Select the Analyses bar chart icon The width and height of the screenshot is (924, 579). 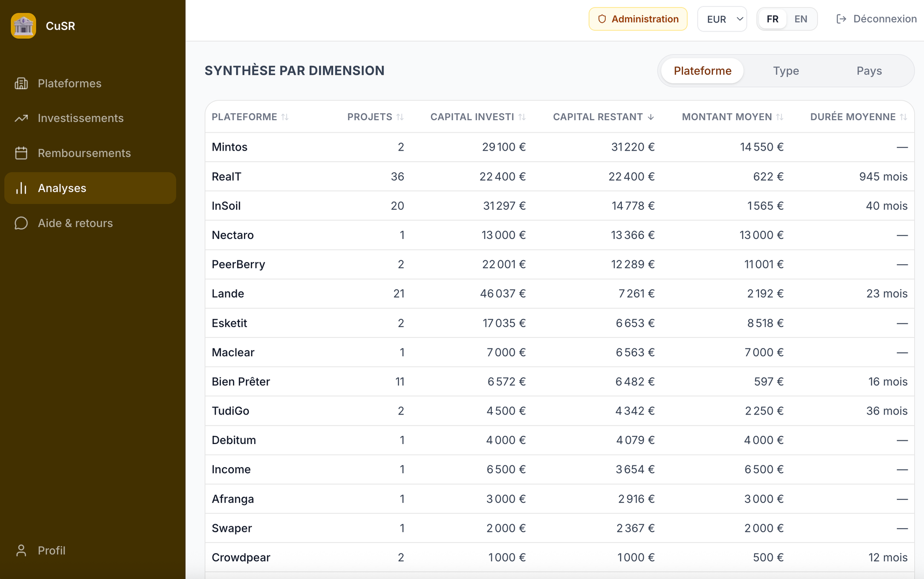[21, 188]
